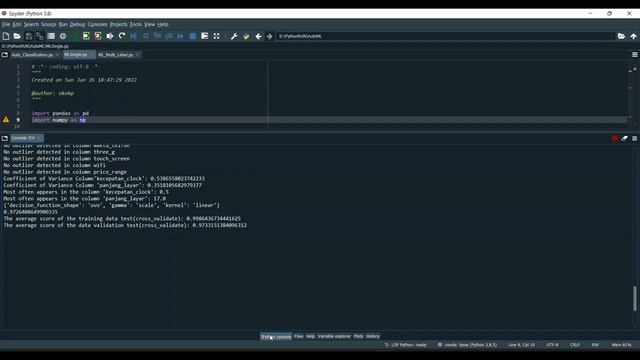Continue execution debug icon
Screen dimensions: 640x360
[x=181, y=36]
